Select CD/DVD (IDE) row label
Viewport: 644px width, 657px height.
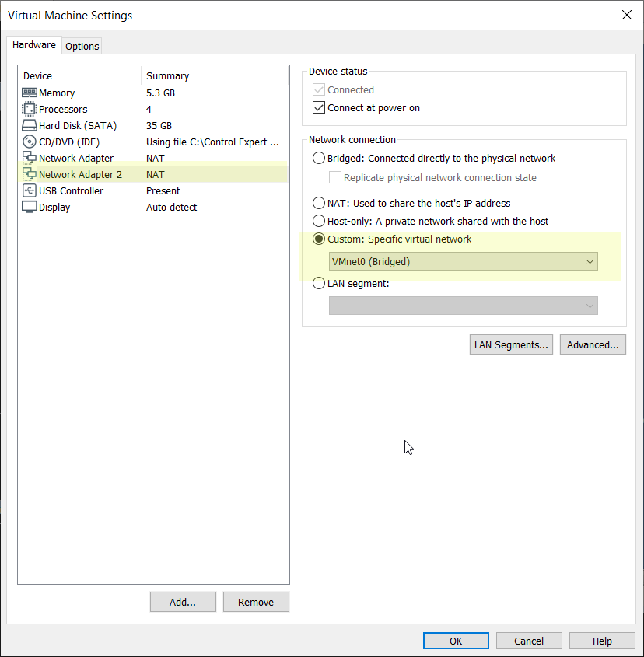pos(69,142)
